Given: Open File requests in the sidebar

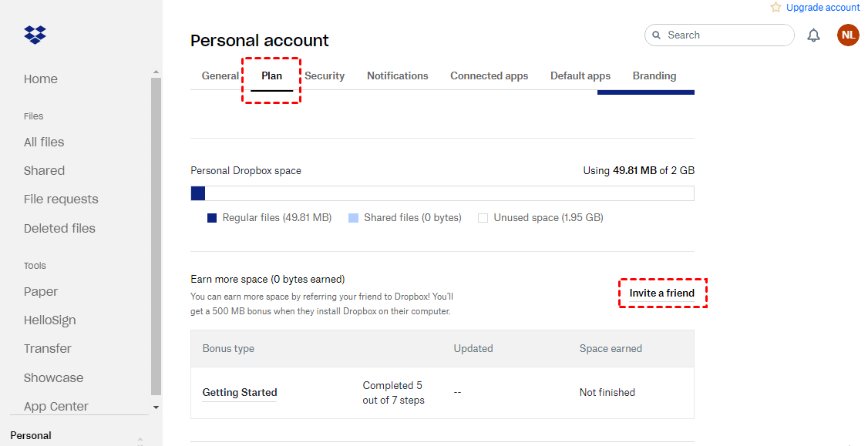Looking at the screenshot, I should coord(61,200).
